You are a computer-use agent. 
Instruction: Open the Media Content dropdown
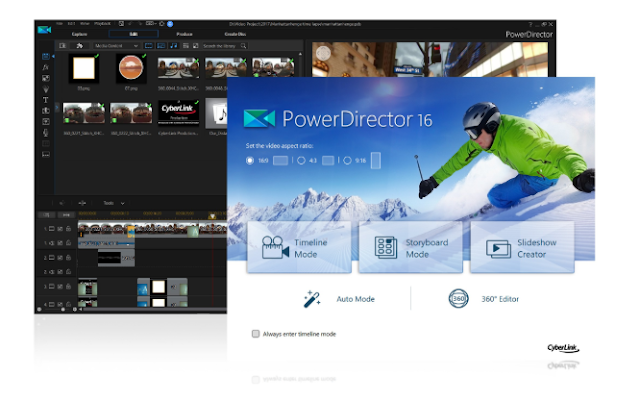click(117, 46)
